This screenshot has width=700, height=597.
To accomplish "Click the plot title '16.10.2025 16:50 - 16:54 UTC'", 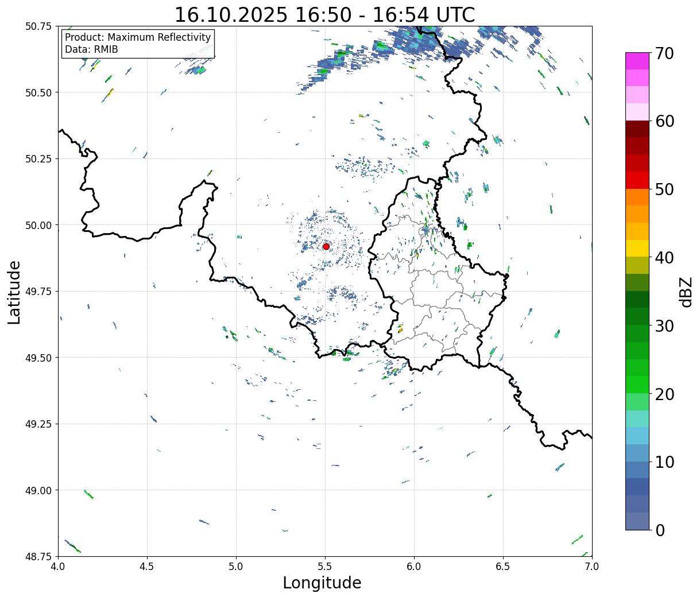I will [324, 14].
